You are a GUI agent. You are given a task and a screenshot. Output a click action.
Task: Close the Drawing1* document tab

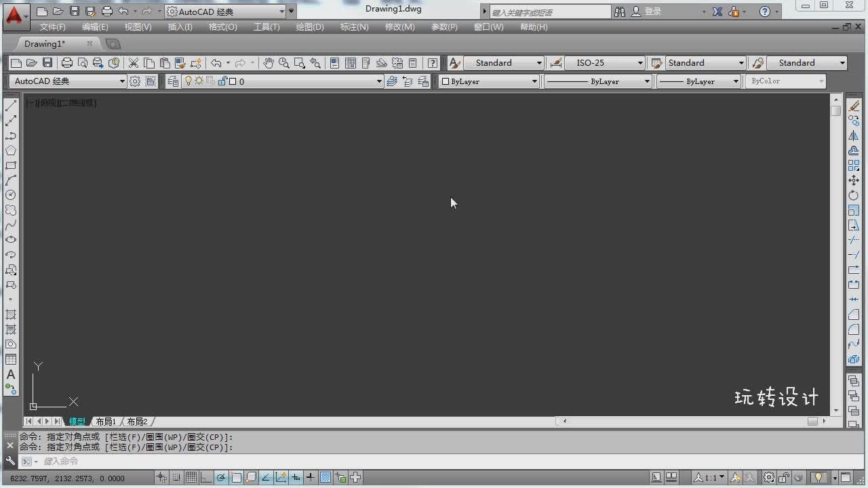(x=90, y=44)
